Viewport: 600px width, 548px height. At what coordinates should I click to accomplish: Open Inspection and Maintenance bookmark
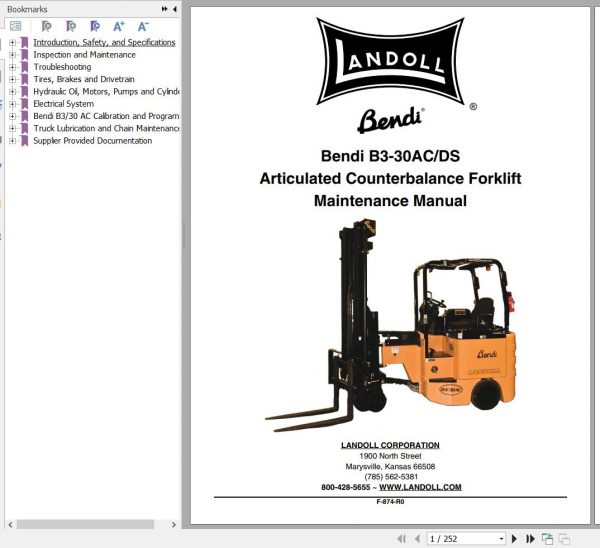click(84, 55)
